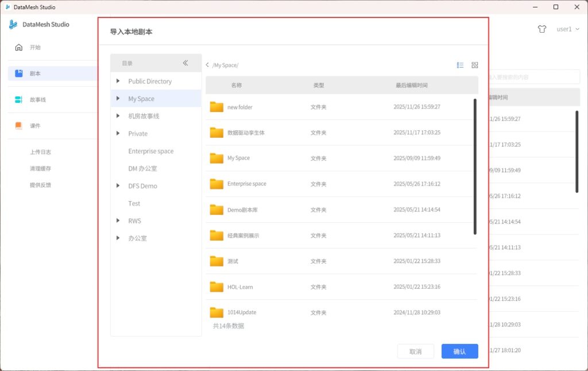The width and height of the screenshot is (588, 371).
Task: Switch to grid view layout icon
Action: pos(474,65)
